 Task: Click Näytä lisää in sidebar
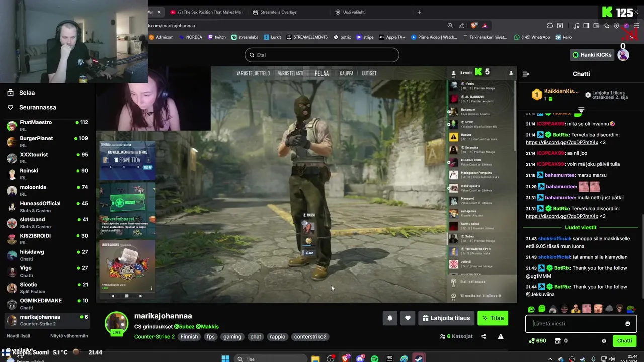click(x=18, y=336)
